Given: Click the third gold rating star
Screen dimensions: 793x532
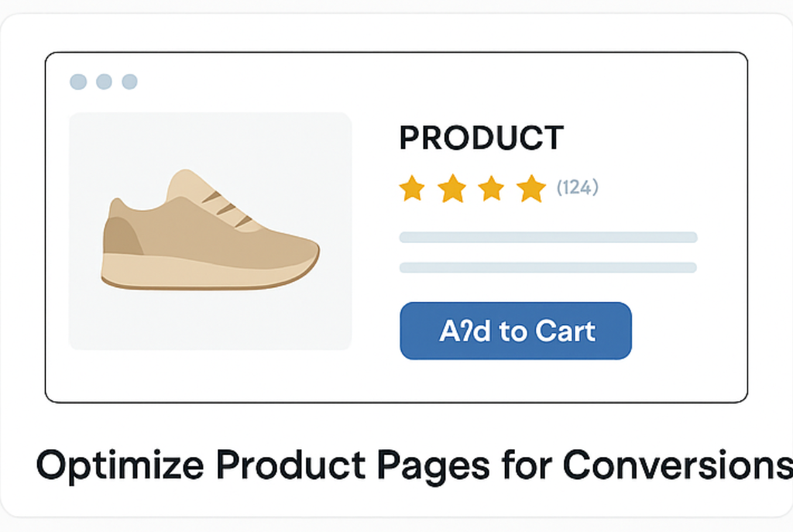Looking at the screenshot, I should click(x=491, y=188).
